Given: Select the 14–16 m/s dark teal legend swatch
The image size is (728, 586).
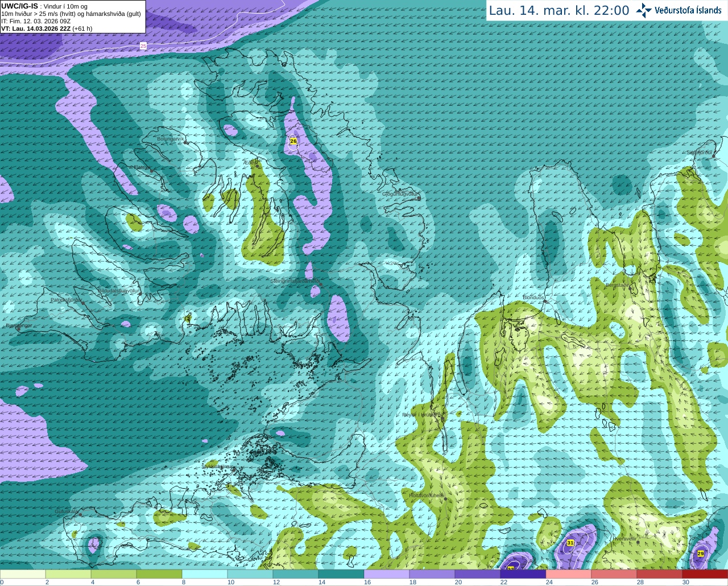Looking at the screenshot, I should point(341,574).
